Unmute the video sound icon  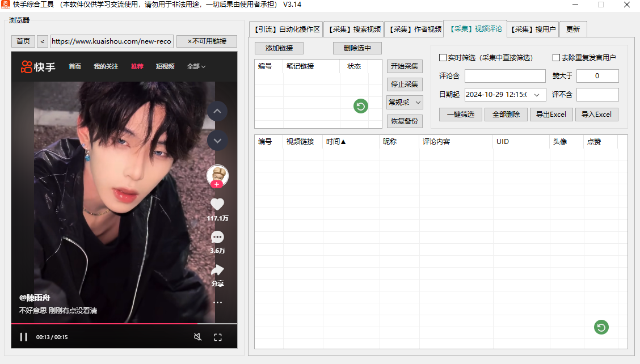(197, 337)
